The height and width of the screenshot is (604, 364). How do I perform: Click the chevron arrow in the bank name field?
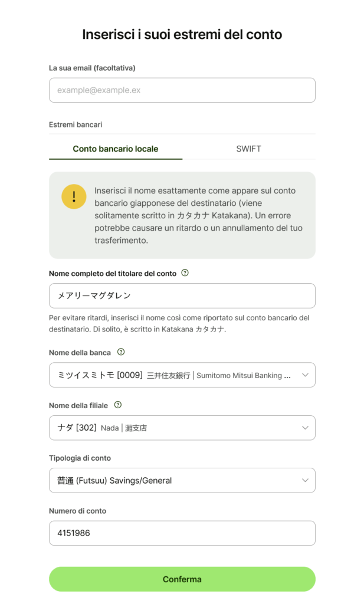pyautogui.click(x=305, y=375)
